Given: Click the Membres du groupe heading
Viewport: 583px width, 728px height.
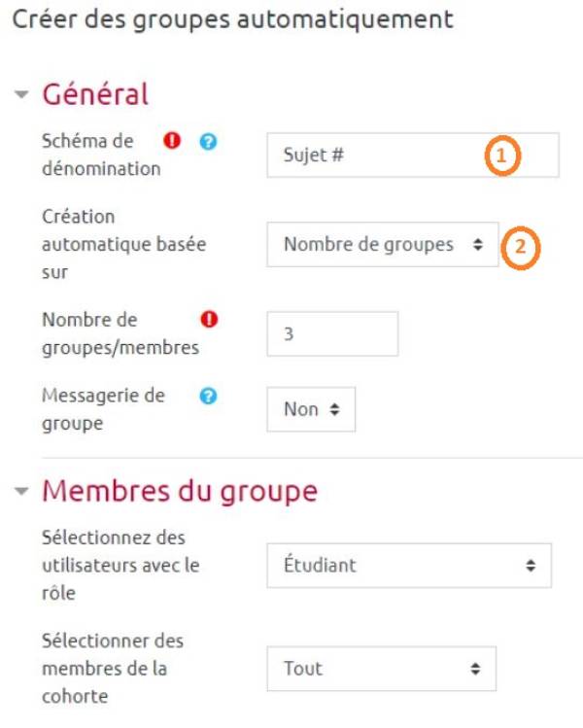Looking at the screenshot, I should [180, 491].
